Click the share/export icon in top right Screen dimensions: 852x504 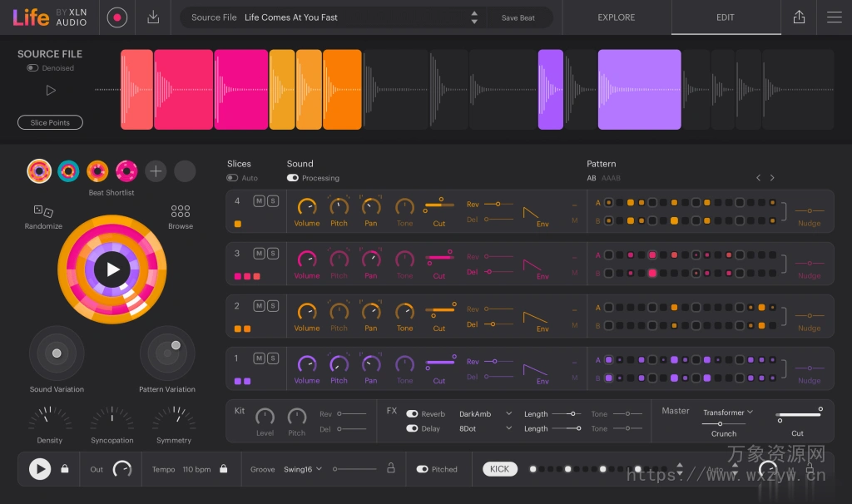coord(800,17)
